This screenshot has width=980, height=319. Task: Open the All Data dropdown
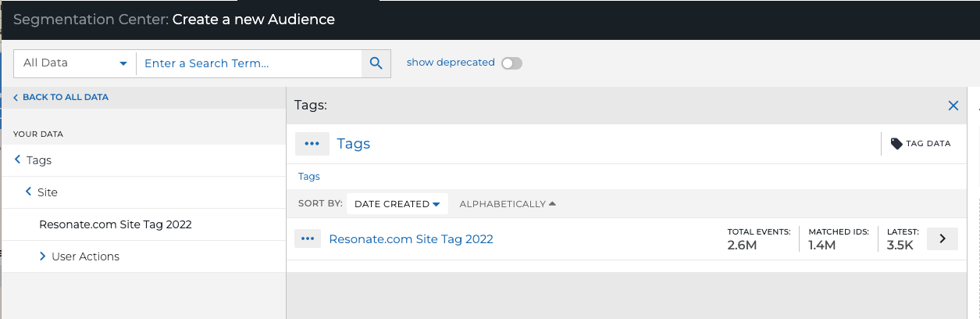click(75, 63)
